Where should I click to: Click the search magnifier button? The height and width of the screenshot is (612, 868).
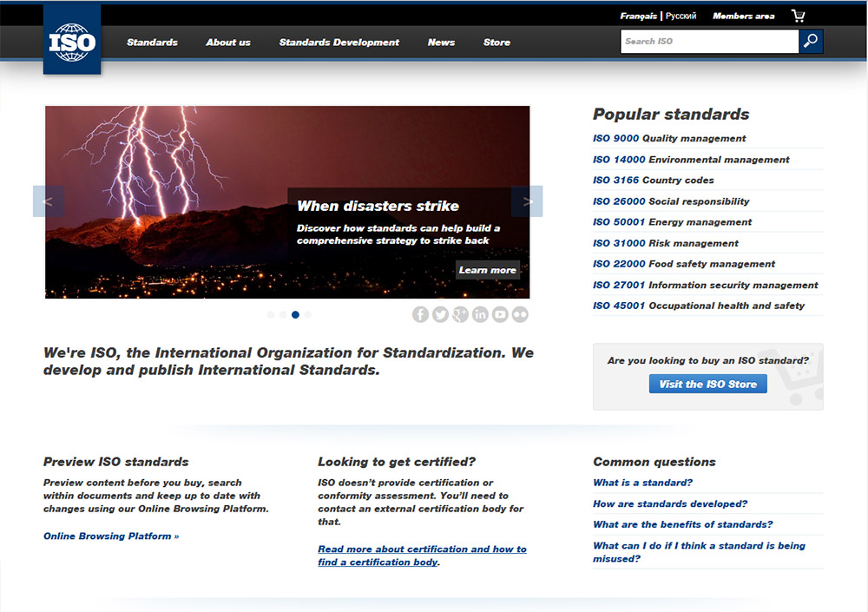click(811, 41)
